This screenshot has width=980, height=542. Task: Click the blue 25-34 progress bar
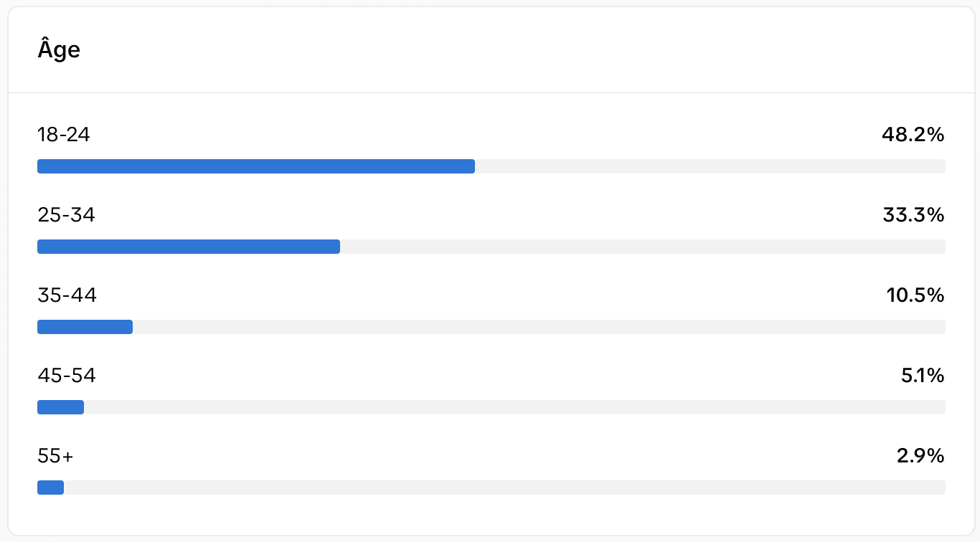[x=189, y=247]
